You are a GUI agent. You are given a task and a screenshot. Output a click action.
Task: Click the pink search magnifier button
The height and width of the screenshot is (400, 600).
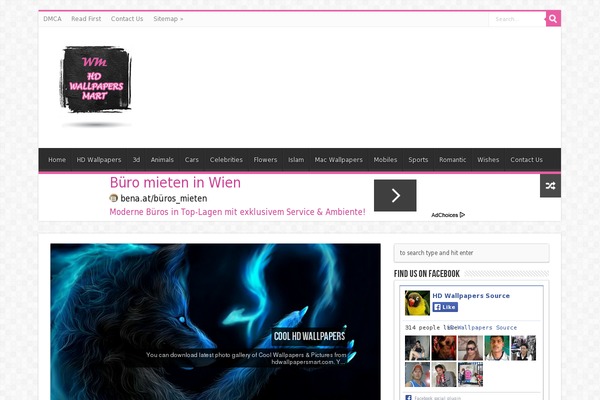coord(553,18)
